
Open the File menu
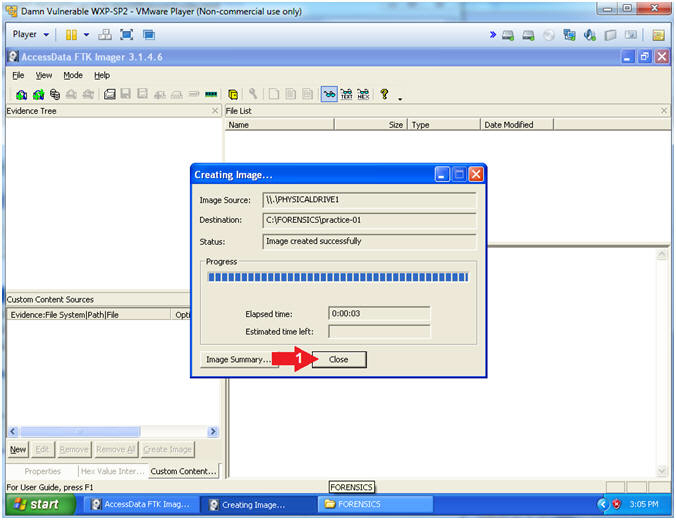click(18, 75)
